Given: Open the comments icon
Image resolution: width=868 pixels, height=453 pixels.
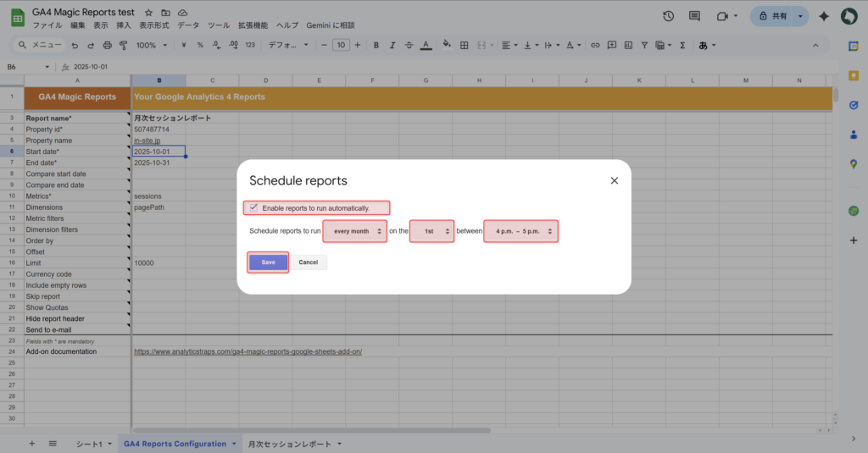Looking at the screenshot, I should (694, 16).
